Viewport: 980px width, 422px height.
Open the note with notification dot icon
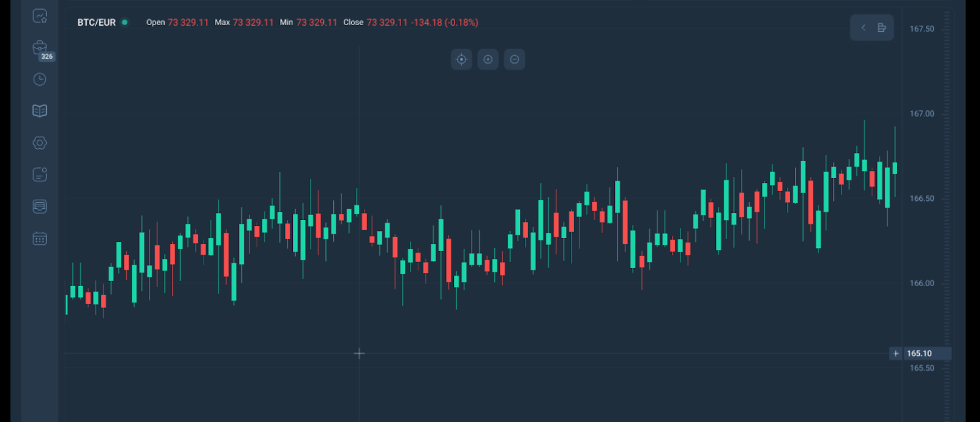pos(40,175)
